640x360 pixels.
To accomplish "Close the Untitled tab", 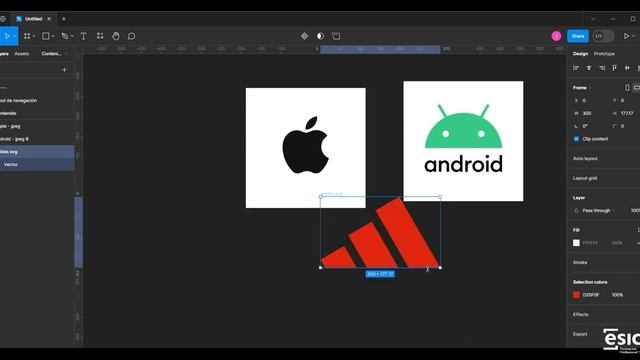I will (49, 19).
